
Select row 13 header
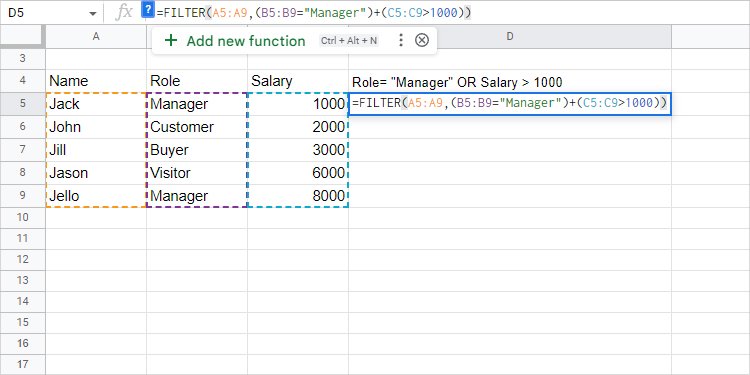(23, 281)
